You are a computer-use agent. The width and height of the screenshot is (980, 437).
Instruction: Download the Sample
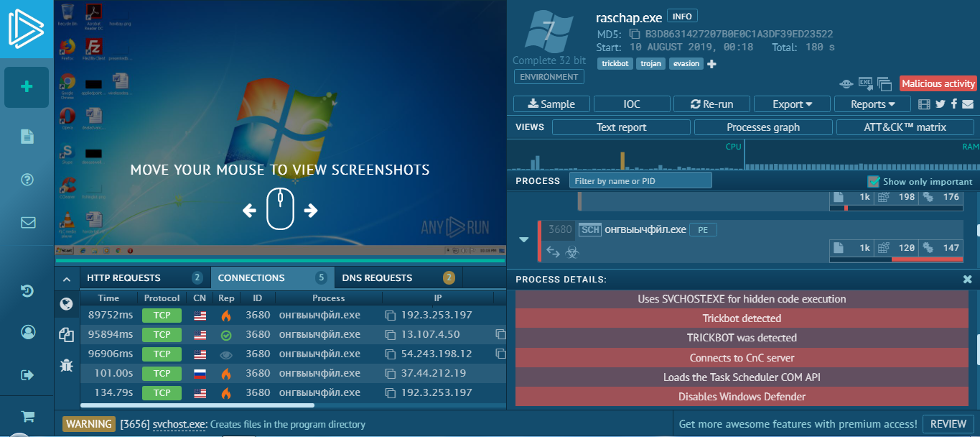click(552, 104)
